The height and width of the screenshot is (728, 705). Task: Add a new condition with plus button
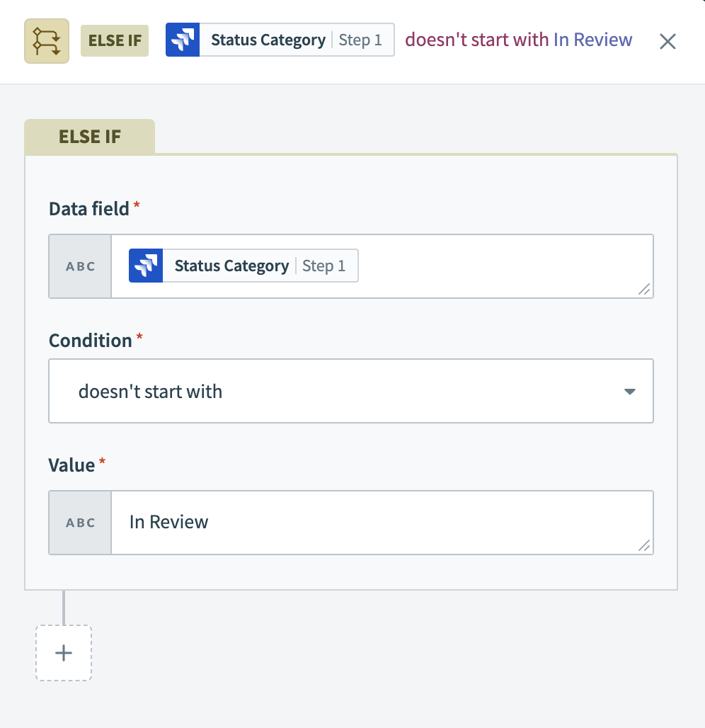click(x=64, y=653)
